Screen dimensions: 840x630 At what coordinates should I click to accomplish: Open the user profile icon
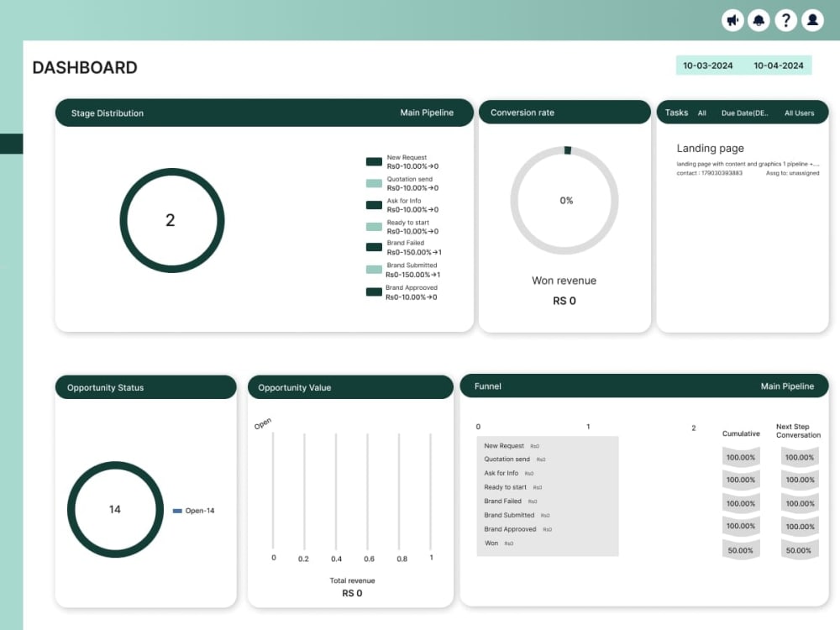point(812,20)
